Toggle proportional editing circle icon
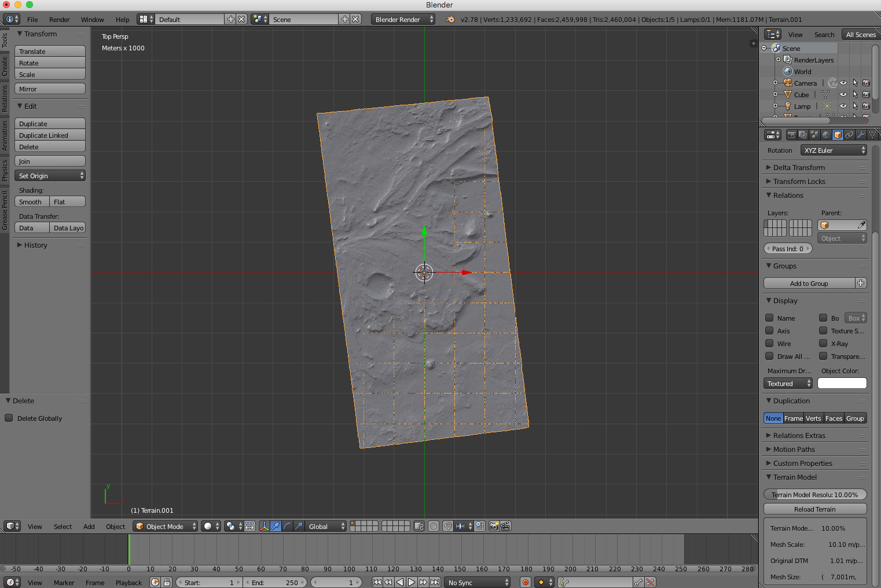Image resolution: width=881 pixels, height=588 pixels. pyautogui.click(x=434, y=526)
